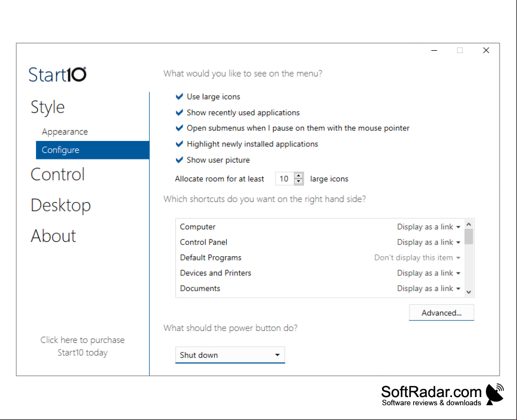The height and width of the screenshot is (420, 517).
Task: Open the Desktop section
Action: [x=61, y=205]
